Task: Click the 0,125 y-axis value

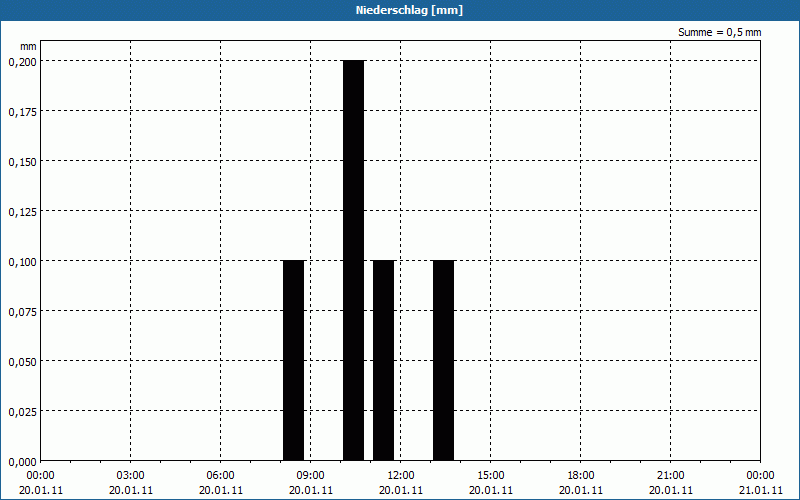Action: click(x=22, y=212)
